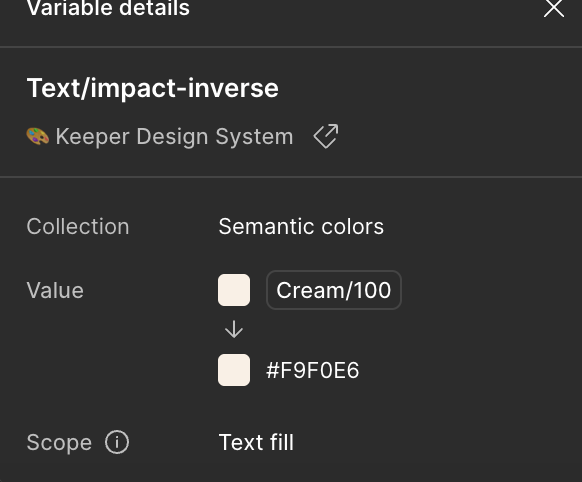Open the Keeper Design System library link
Screen dimensions: 582x482
(x=174, y=137)
